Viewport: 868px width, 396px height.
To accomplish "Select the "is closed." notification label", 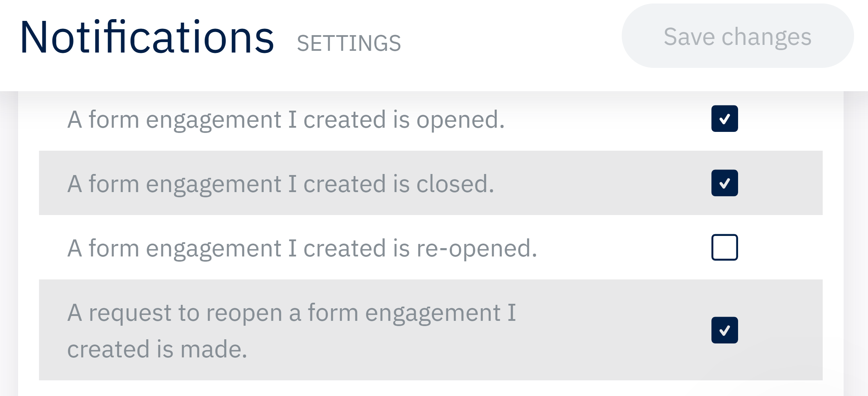I will 280,184.
